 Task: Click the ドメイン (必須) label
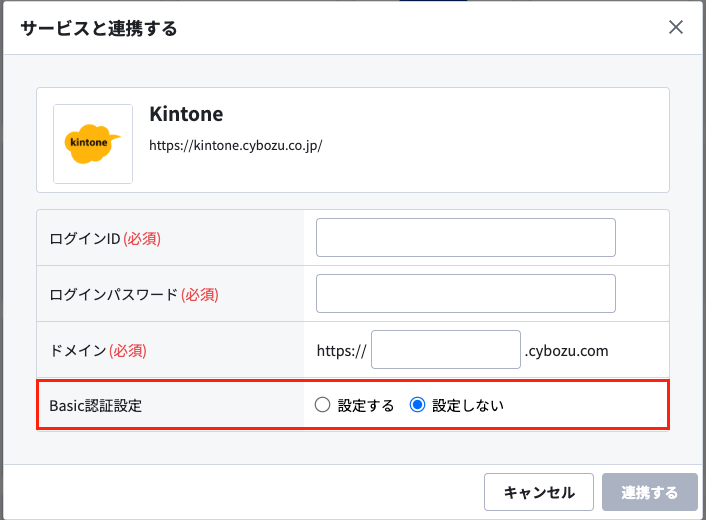click(98, 350)
